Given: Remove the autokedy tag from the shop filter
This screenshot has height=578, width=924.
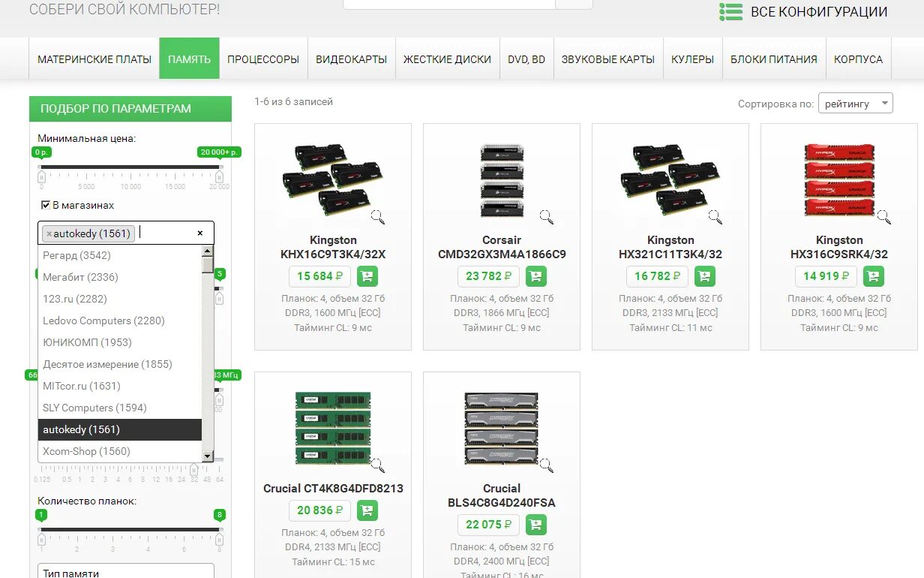Looking at the screenshot, I should coord(49,233).
